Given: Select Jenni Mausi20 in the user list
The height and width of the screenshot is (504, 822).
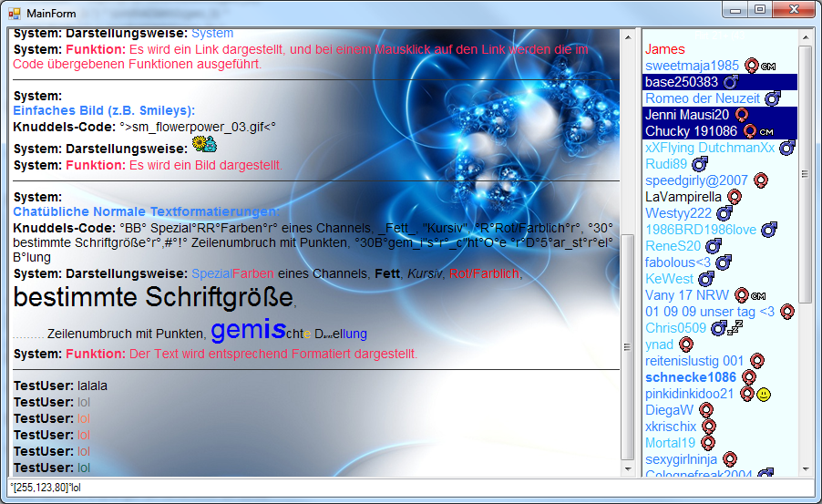Looking at the screenshot, I should [x=686, y=115].
